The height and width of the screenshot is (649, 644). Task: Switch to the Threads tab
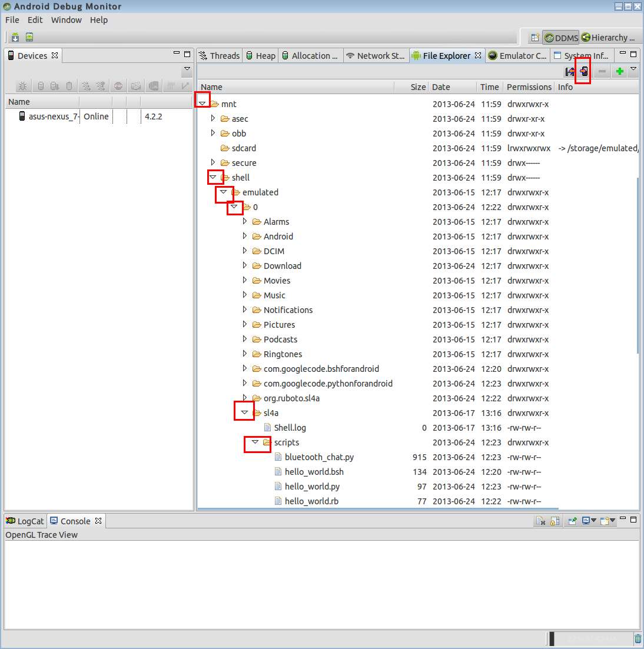tap(219, 56)
